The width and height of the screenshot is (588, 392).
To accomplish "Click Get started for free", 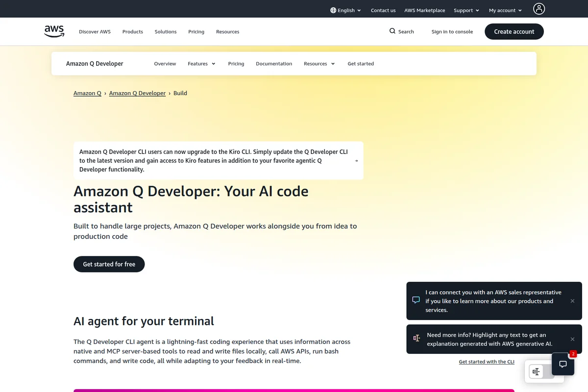I will click(x=109, y=264).
